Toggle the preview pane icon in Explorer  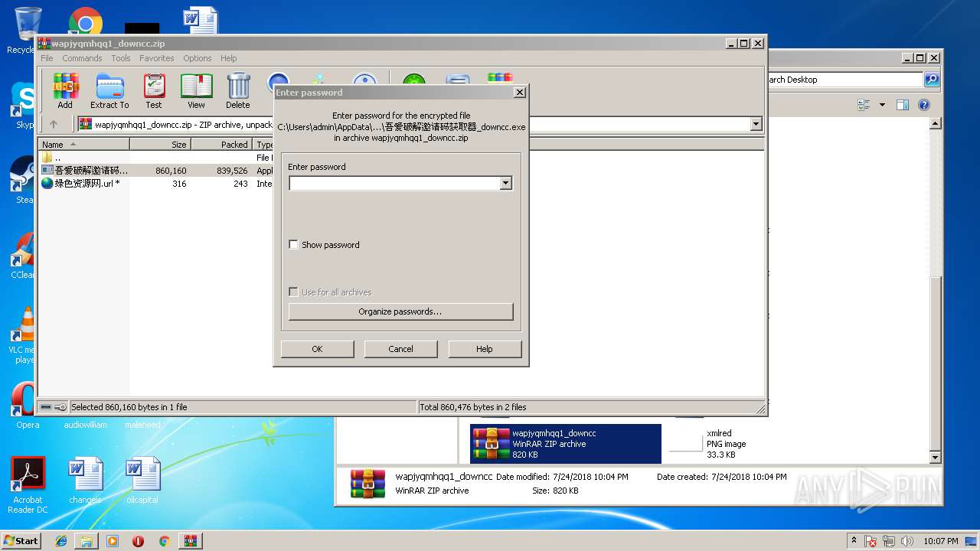point(903,105)
